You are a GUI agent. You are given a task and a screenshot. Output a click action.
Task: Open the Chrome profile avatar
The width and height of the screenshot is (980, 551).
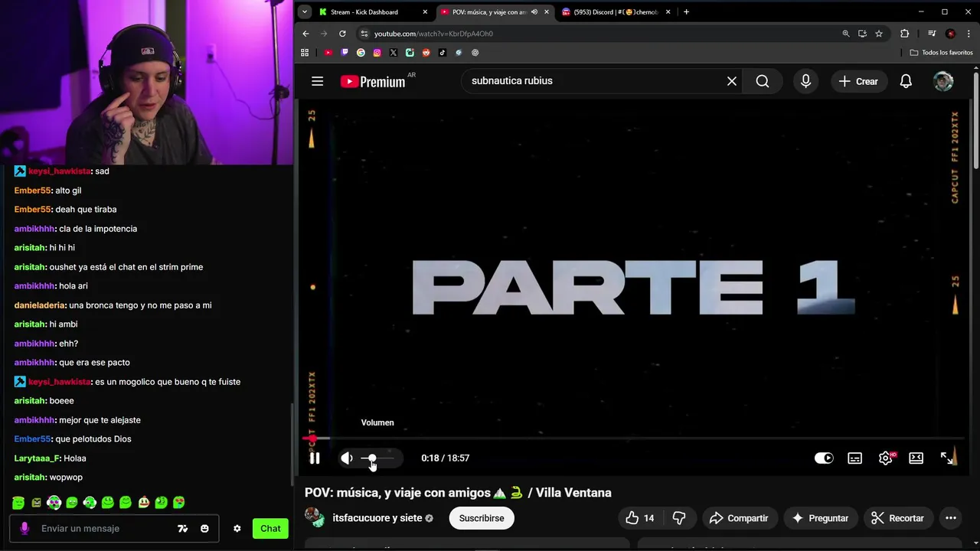coord(950,34)
